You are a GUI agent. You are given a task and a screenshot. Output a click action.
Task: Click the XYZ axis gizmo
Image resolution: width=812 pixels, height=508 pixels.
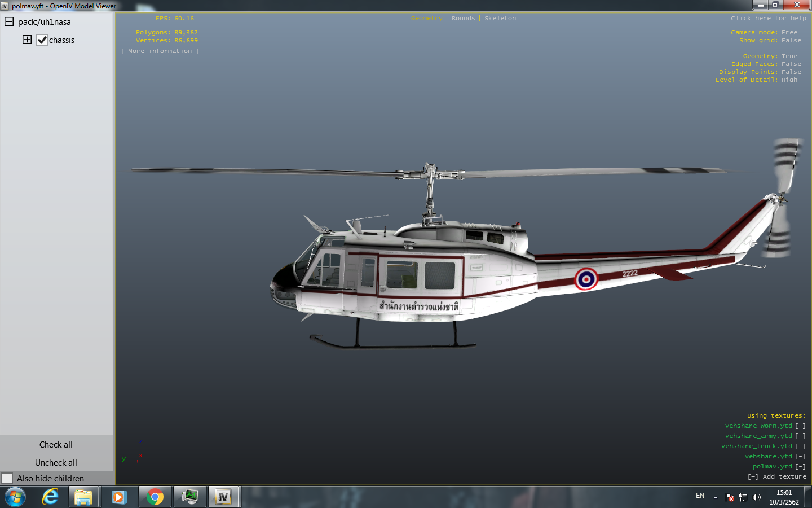[x=133, y=453]
